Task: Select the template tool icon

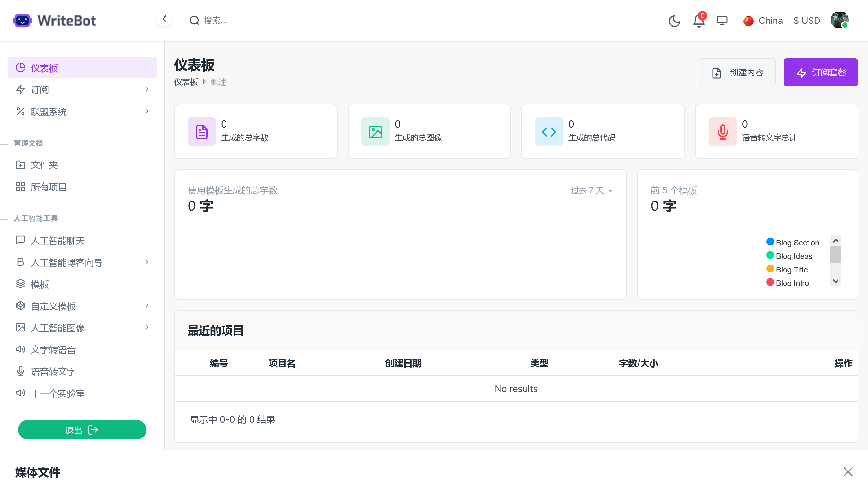Action: (21, 284)
